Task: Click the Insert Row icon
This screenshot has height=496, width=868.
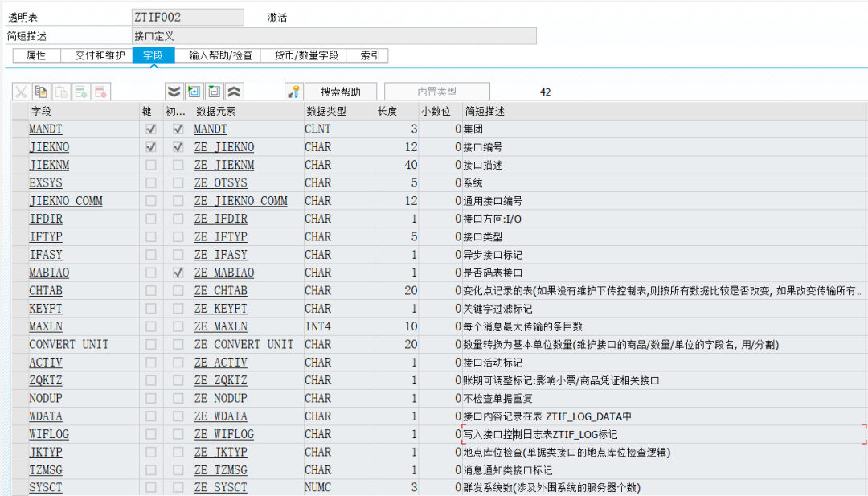Action: tap(81, 92)
